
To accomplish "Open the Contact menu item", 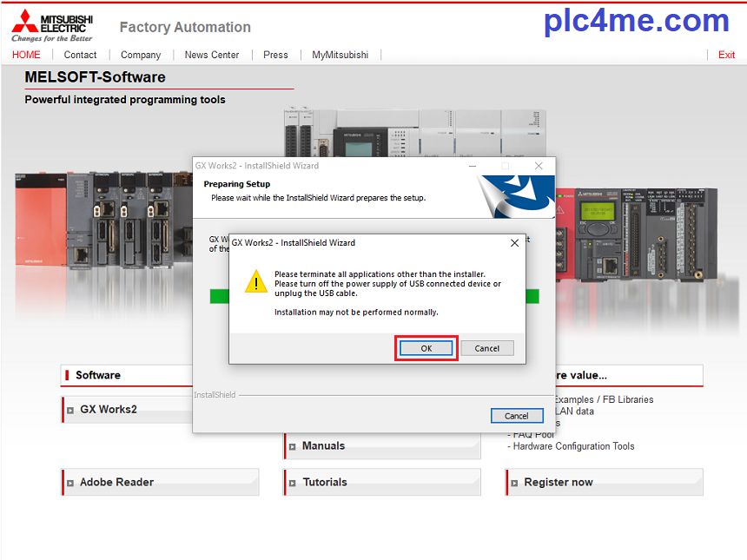I will point(80,55).
